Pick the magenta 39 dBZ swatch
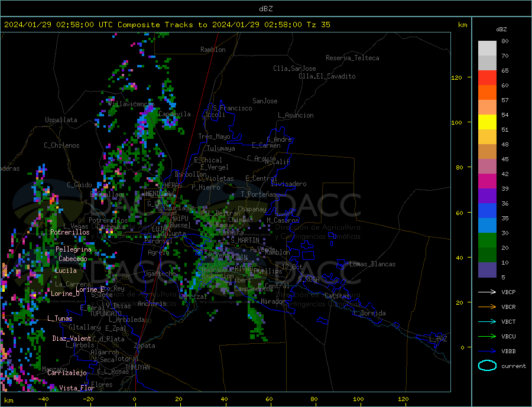The image size is (532, 407). [x=487, y=181]
